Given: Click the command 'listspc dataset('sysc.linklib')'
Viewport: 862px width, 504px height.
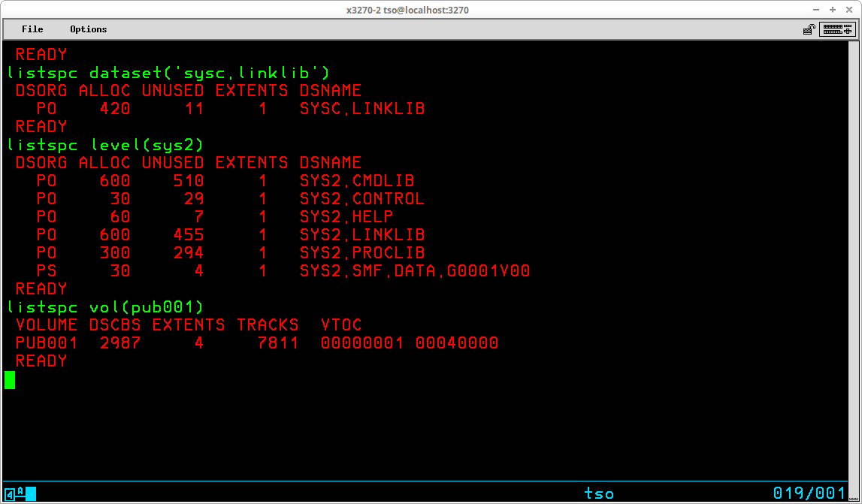Looking at the screenshot, I should [x=168, y=73].
